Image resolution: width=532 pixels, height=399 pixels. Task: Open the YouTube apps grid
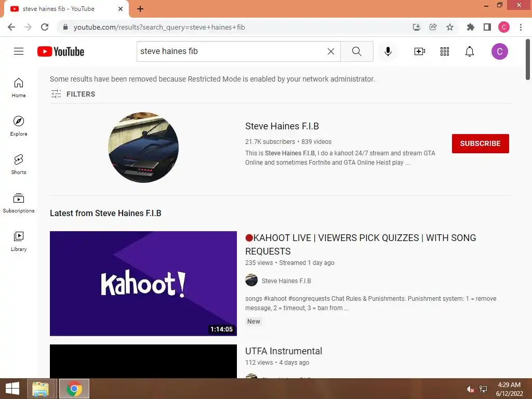point(445,51)
